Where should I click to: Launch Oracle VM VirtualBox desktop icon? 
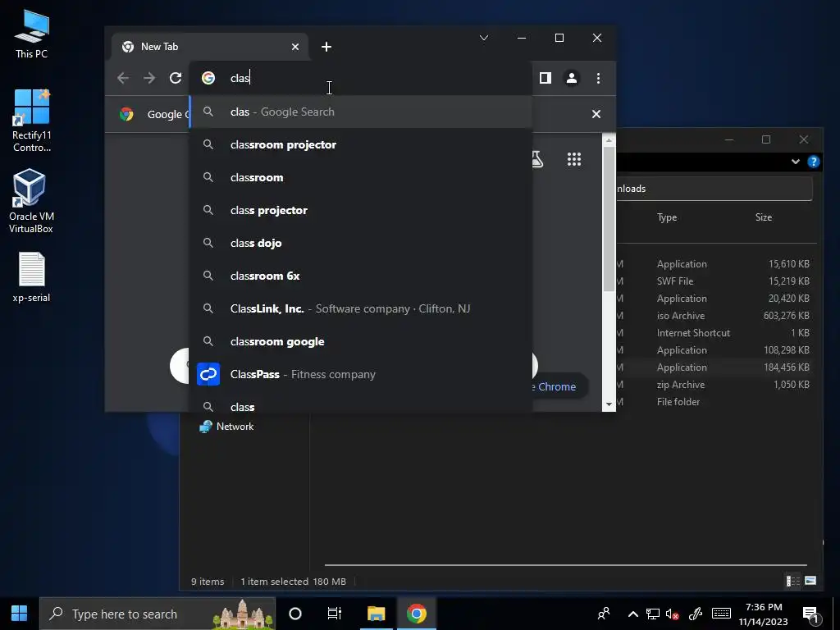pos(31,202)
